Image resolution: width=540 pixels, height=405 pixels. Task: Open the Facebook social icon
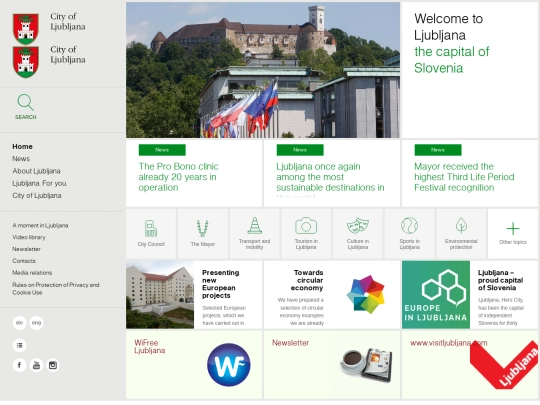pyautogui.click(x=19, y=365)
